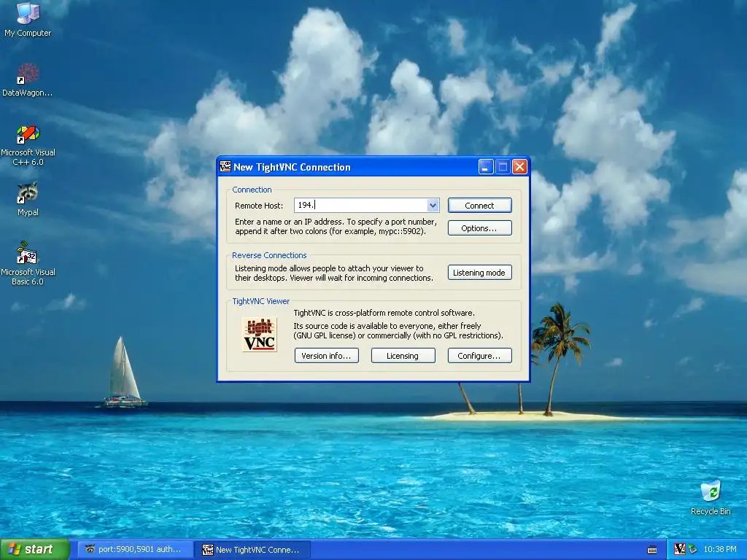This screenshot has height=560, width=747.
Task: Close the New TightVNC Connection dialog
Action: [519, 167]
